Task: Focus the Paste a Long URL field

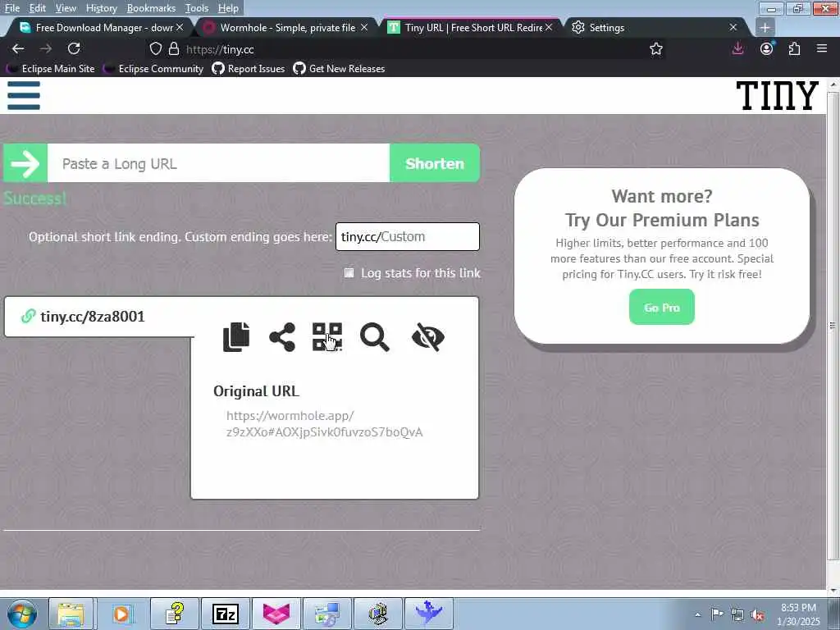Action: pyautogui.click(x=218, y=163)
